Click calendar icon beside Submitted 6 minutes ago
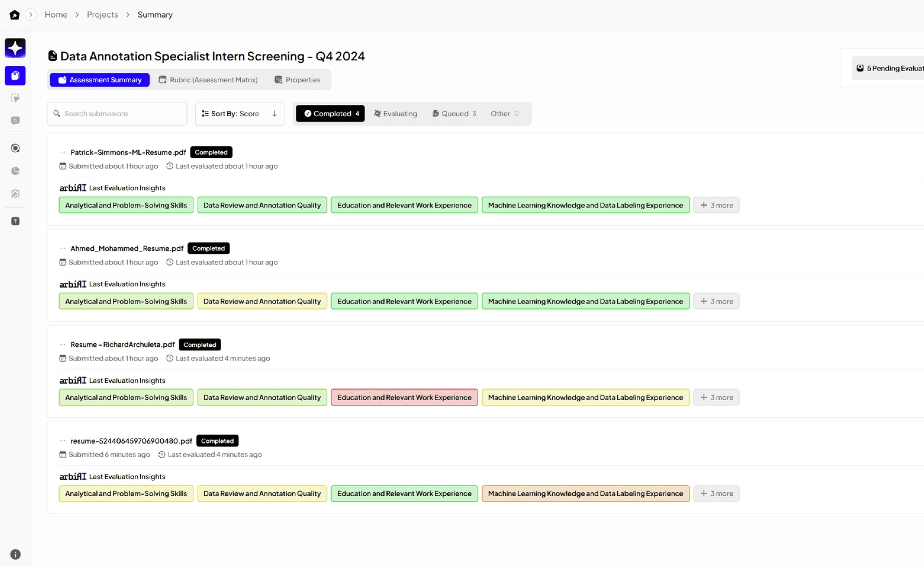 point(63,455)
